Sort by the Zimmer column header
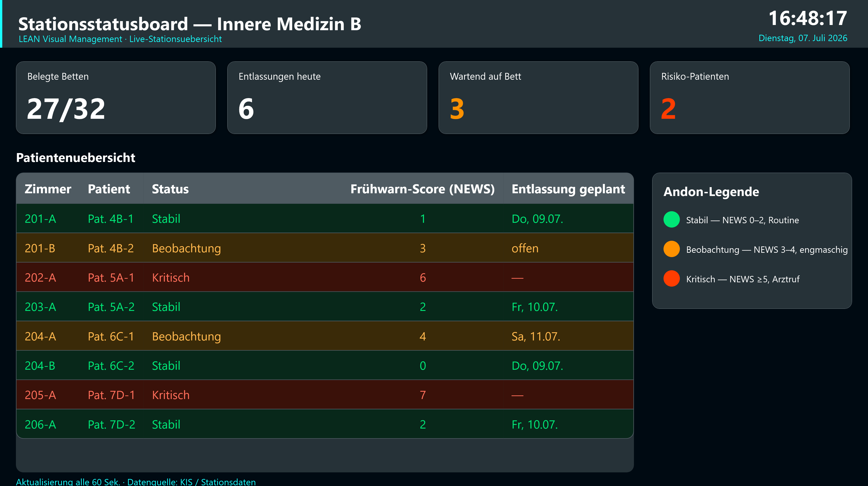The image size is (868, 486). tap(48, 189)
